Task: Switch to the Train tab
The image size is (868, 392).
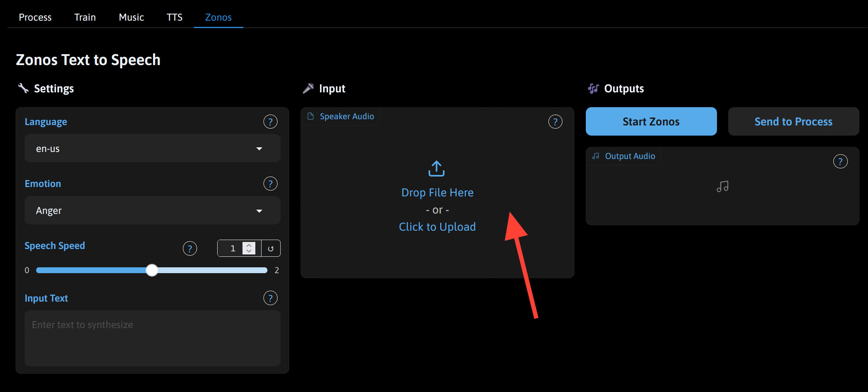Action: coord(85,17)
